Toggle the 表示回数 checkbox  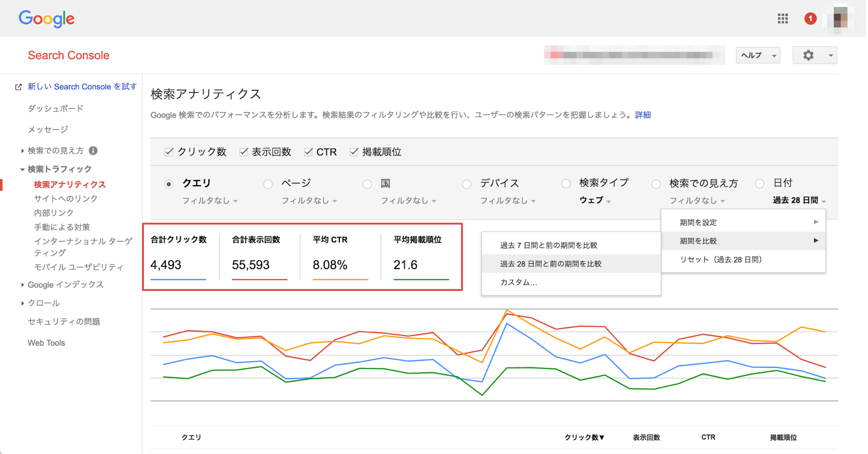tap(244, 152)
